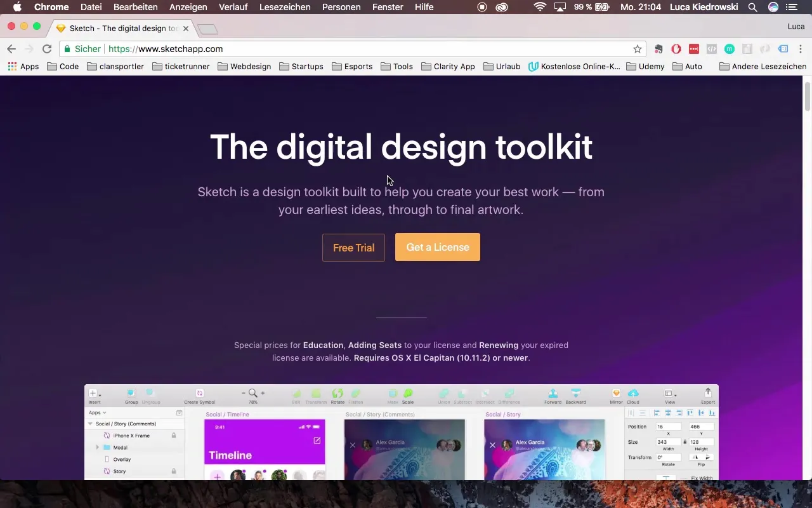
Task: Activate Siri from the menu bar
Action: pos(773,7)
